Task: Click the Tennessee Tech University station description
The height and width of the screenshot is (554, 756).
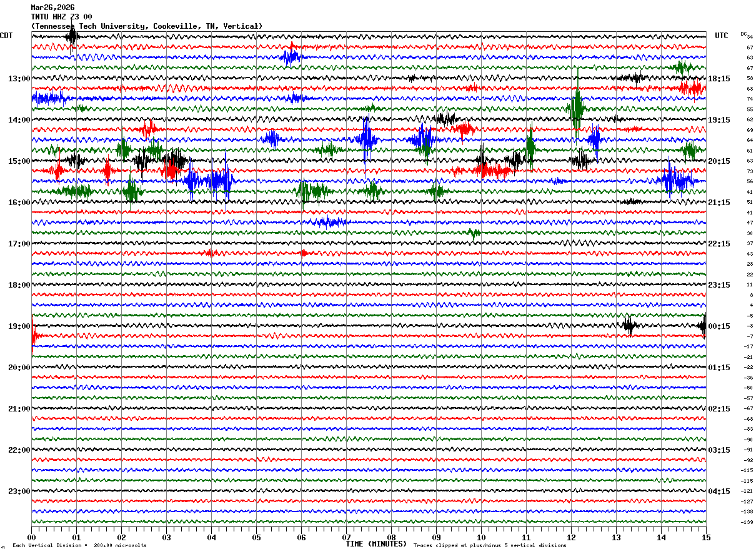Action: 146,26
